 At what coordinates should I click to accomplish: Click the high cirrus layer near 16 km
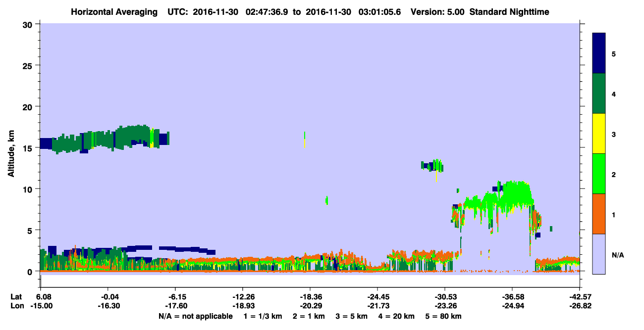[x=105, y=139]
